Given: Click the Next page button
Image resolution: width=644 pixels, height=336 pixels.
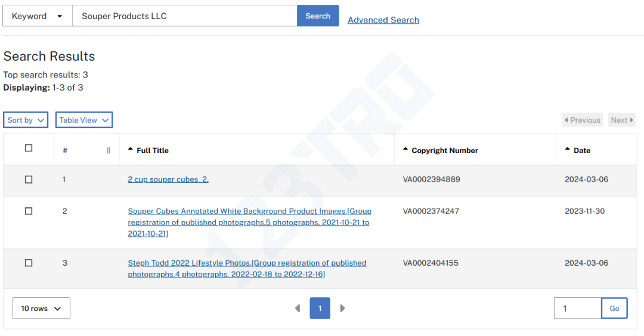Looking at the screenshot, I should (x=622, y=120).
